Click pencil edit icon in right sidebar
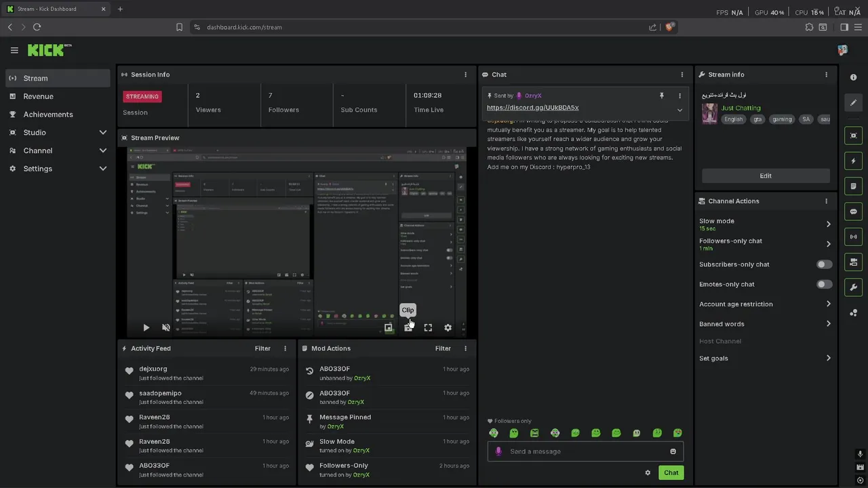This screenshot has height=488, width=868. coord(853,103)
